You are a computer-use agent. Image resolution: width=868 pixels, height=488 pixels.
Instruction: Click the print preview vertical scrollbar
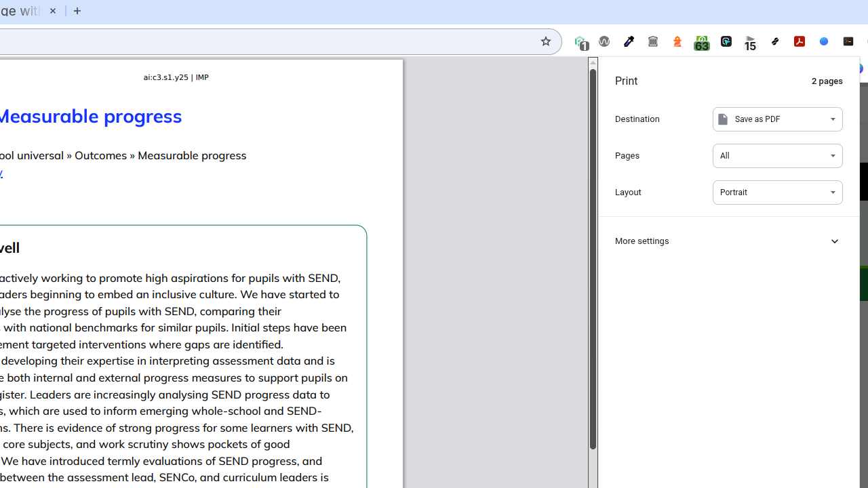coord(593,258)
